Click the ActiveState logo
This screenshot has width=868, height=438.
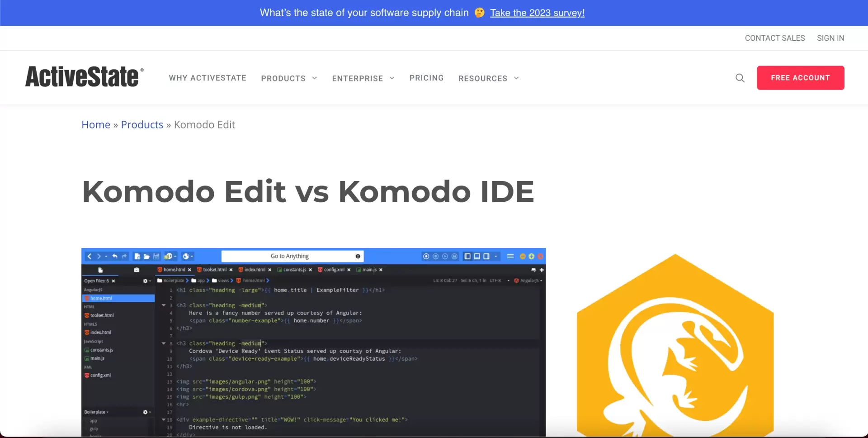(x=85, y=76)
